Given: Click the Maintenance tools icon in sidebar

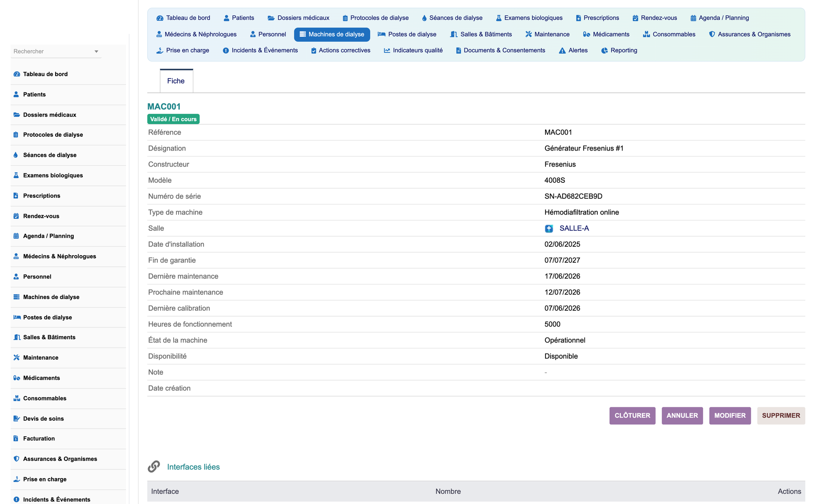Looking at the screenshot, I should tap(16, 358).
